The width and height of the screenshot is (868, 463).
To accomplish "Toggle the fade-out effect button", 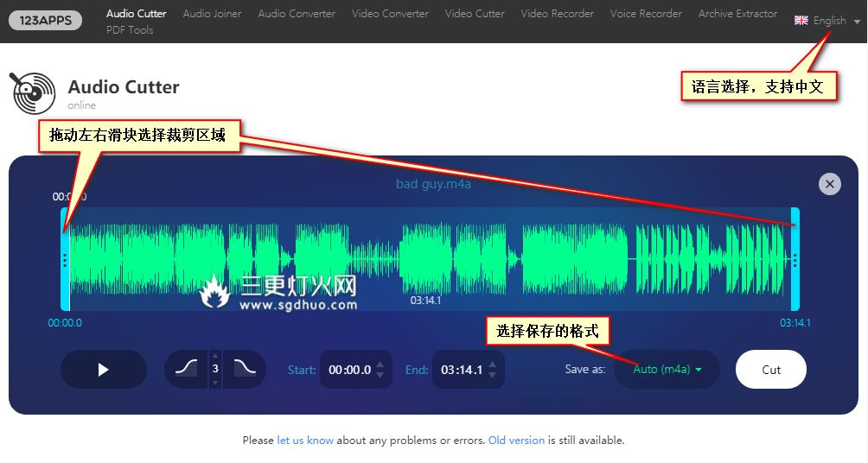I will [x=245, y=369].
